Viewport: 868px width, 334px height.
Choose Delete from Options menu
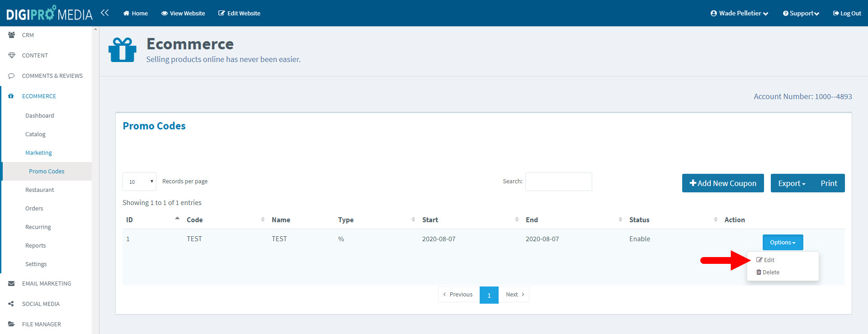pyautogui.click(x=768, y=272)
